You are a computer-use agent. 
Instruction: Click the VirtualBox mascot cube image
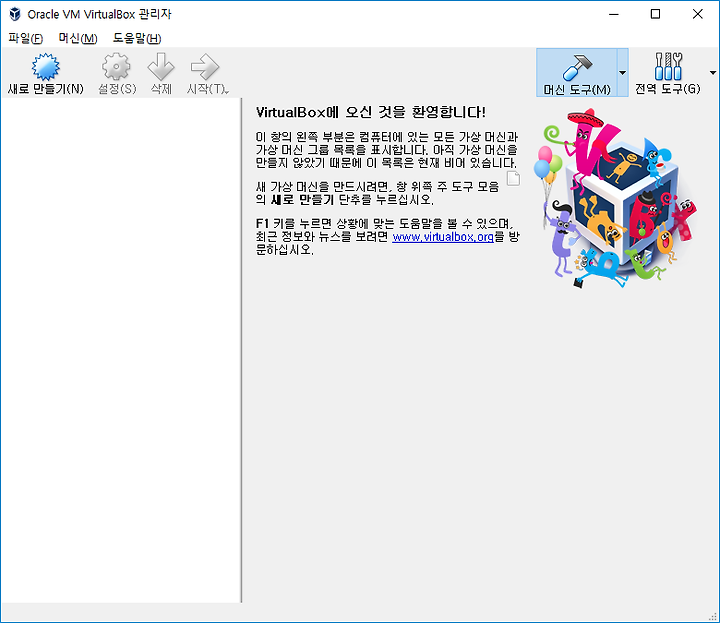click(615, 198)
